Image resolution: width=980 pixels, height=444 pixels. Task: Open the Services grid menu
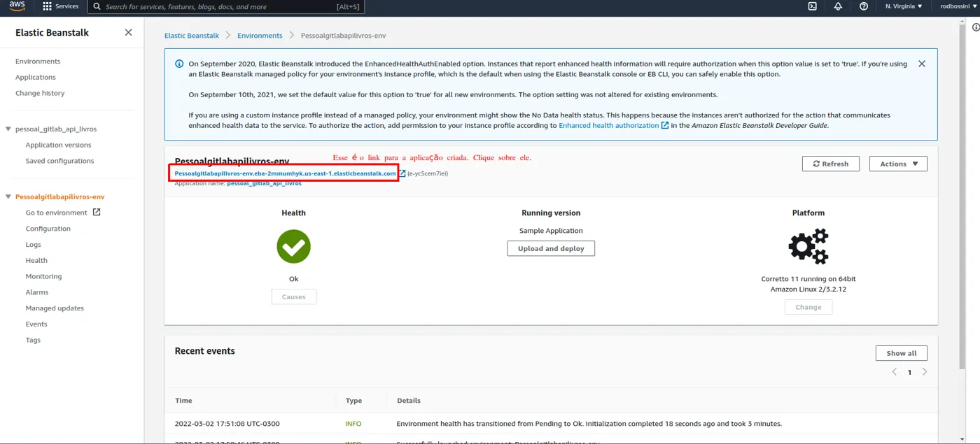tap(61, 6)
